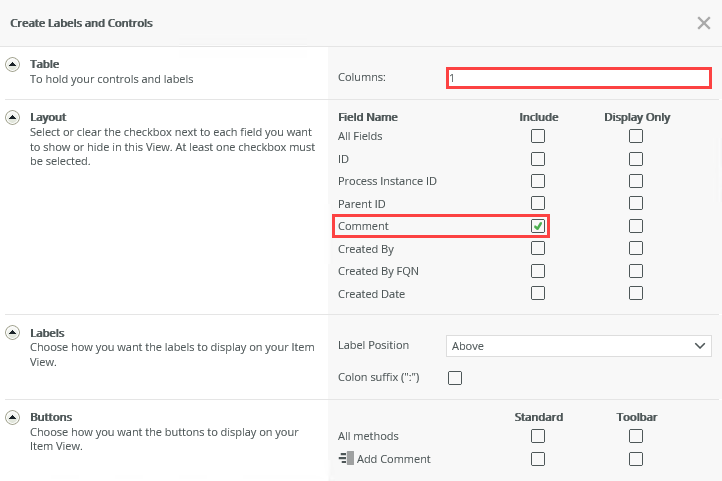Collapse the Buttons section
The height and width of the screenshot is (481, 722).
13,417
